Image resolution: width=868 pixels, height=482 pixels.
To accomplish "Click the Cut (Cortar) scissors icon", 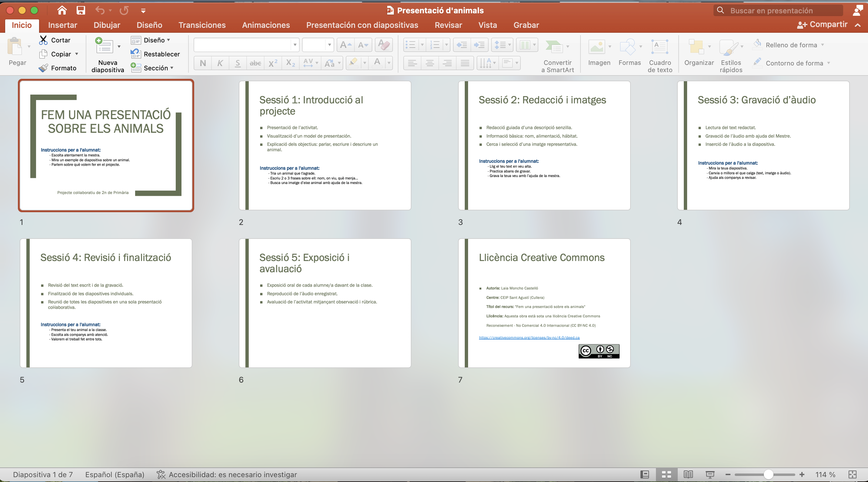I will 43,40.
